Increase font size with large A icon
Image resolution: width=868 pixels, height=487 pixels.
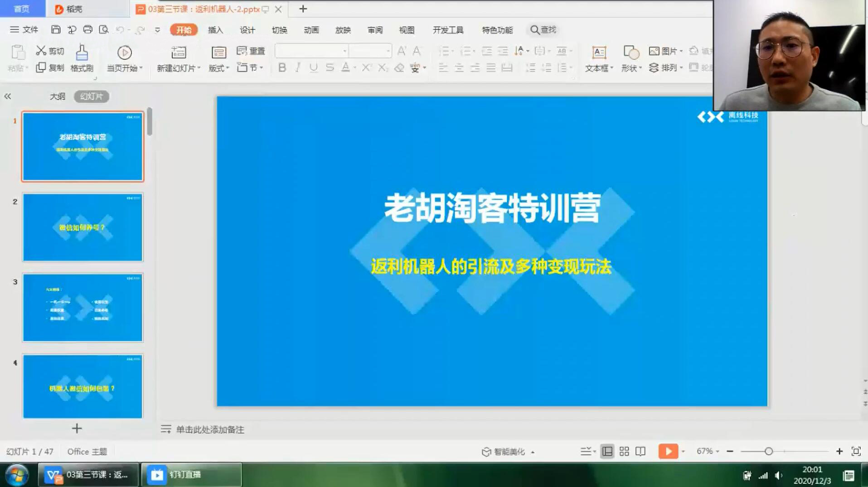(402, 51)
